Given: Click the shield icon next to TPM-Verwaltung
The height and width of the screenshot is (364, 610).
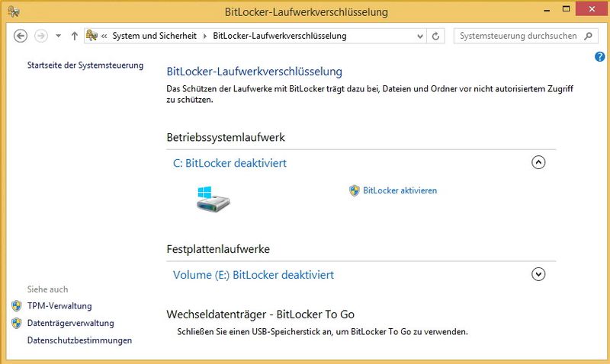Looking at the screenshot, I should tap(16, 305).
